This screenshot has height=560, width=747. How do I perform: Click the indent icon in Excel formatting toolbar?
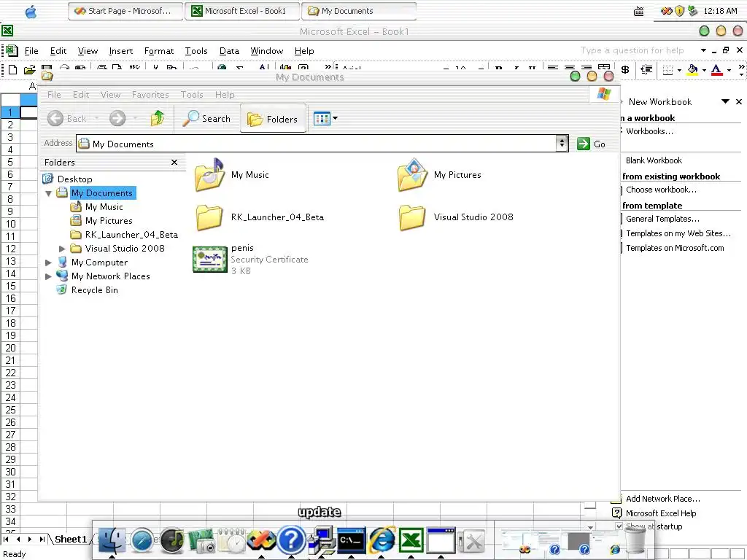[x=646, y=70]
